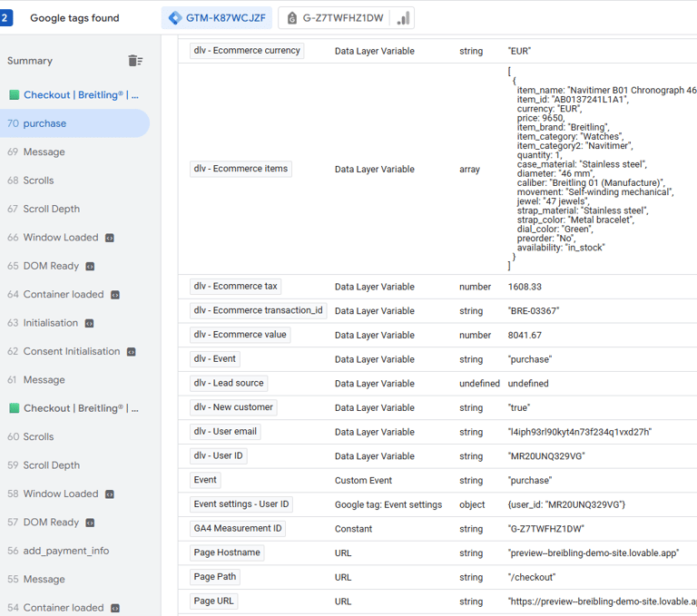Select the GTM-K87WCJZF container tab
The height and width of the screenshot is (616, 697).
click(x=217, y=18)
